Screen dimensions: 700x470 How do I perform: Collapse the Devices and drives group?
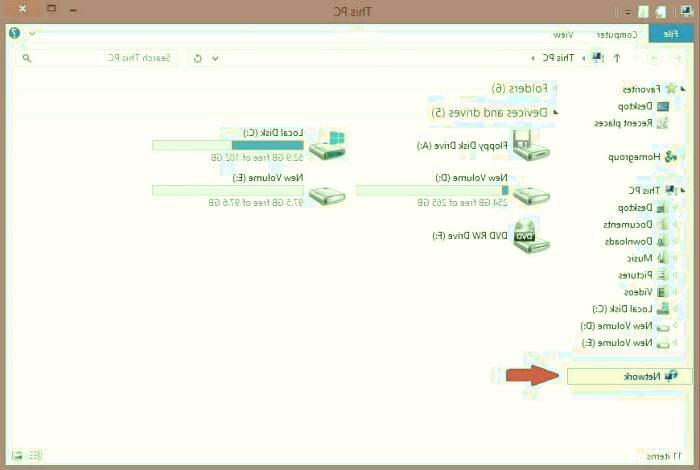pyautogui.click(x=555, y=113)
